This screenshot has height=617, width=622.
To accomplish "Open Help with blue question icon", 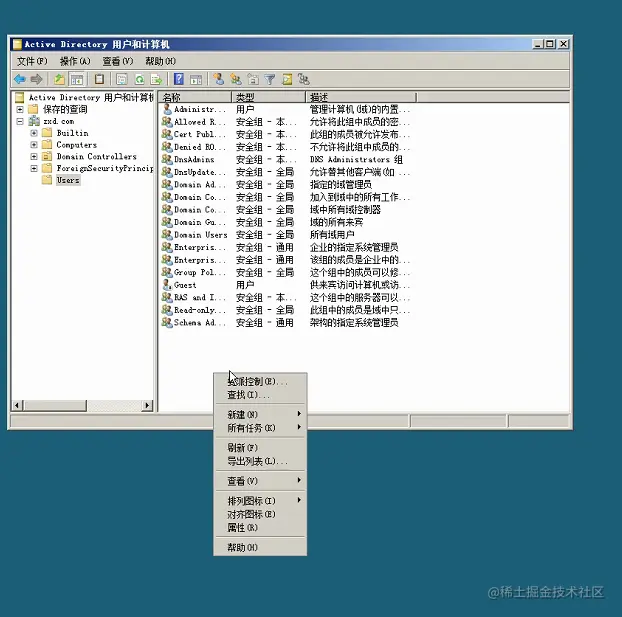I will [x=179, y=79].
